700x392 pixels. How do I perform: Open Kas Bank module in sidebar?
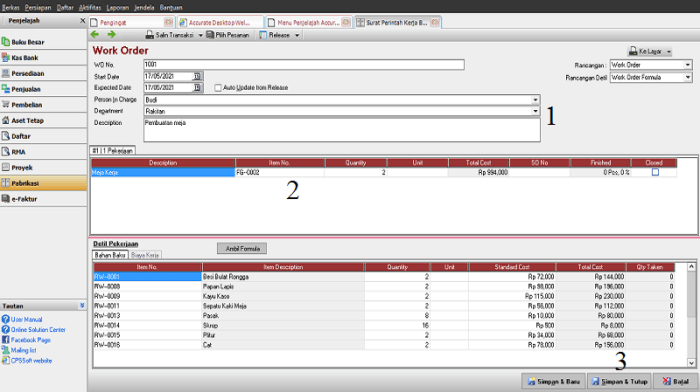43,58
